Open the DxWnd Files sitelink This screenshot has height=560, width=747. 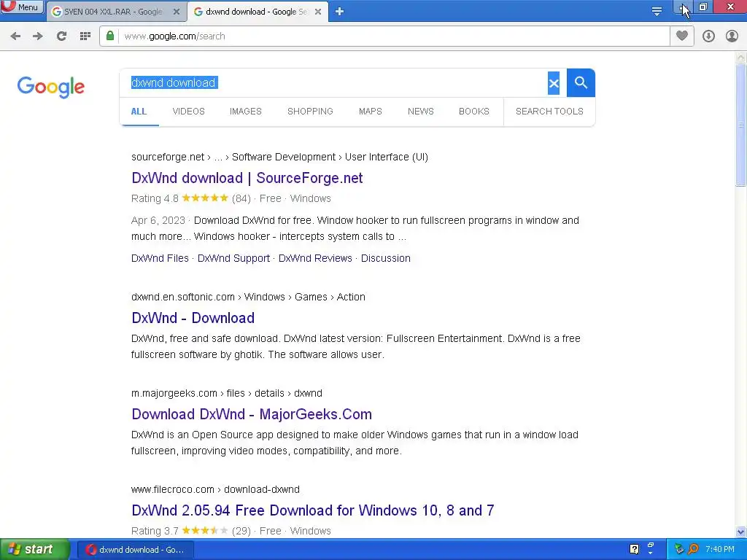click(x=160, y=258)
